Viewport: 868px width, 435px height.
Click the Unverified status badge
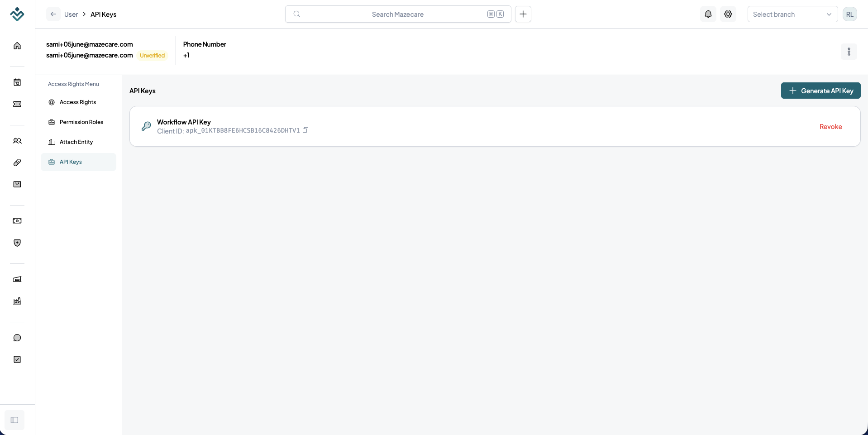click(x=153, y=56)
